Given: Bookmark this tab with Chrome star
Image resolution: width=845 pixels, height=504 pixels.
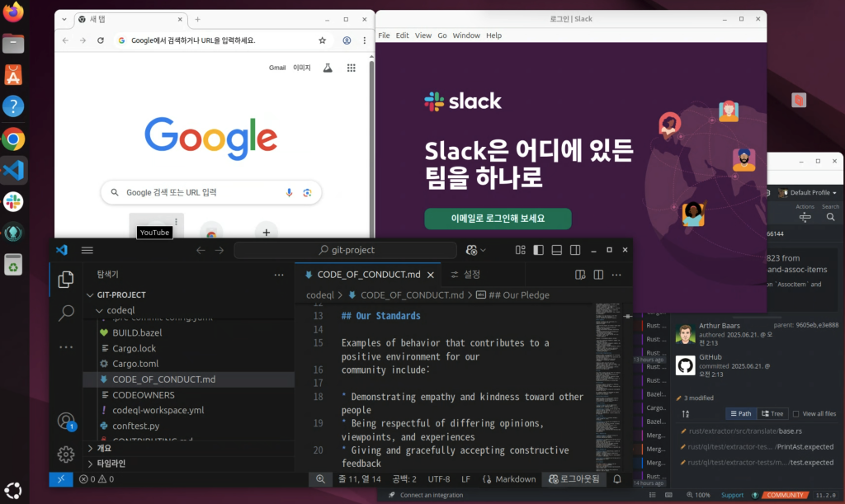Looking at the screenshot, I should [323, 40].
